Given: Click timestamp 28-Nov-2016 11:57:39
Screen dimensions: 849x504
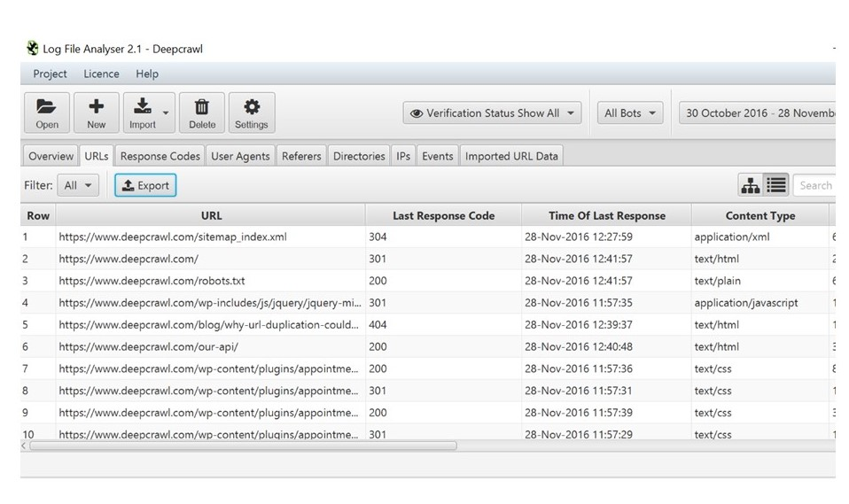Looking at the screenshot, I should tap(579, 413).
